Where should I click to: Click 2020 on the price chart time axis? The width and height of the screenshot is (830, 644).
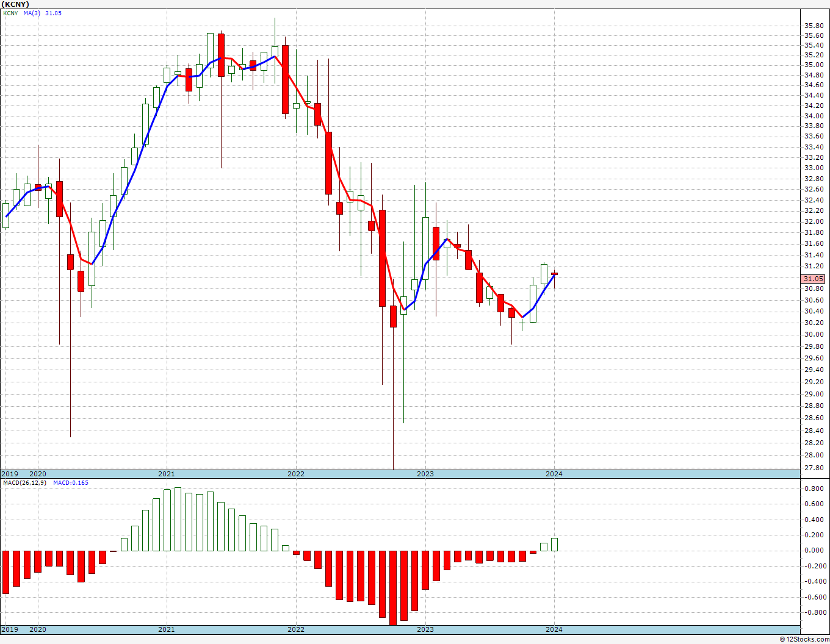(x=38, y=474)
